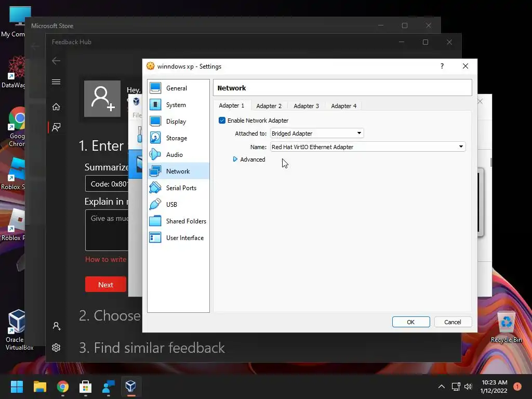Select the System chip icon
Image resolution: width=532 pixels, height=399 pixels.
155,105
